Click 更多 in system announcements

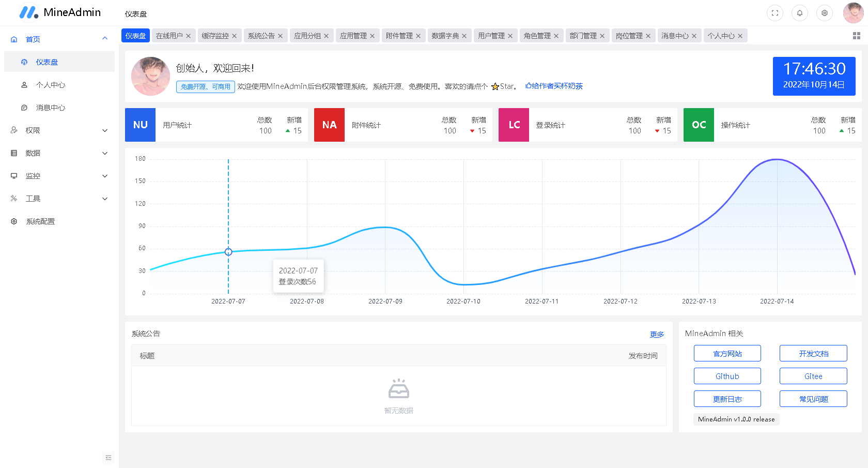(657, 335)
